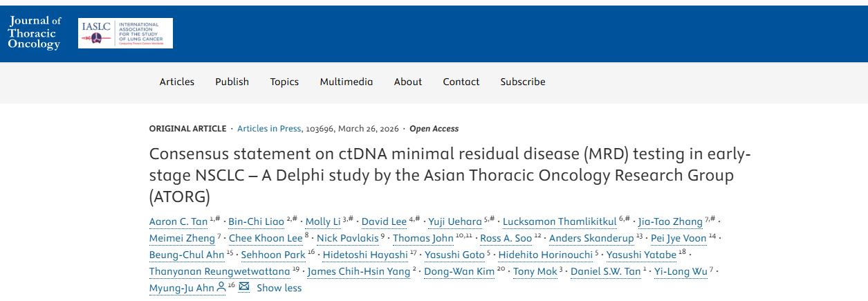Click author James Chih-Hsin Yang

tap(358, 272)
